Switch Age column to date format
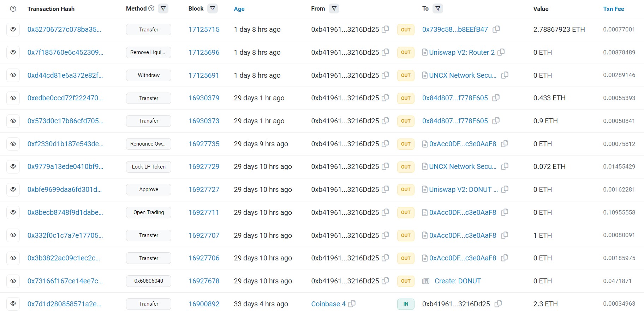 point(239,9)
